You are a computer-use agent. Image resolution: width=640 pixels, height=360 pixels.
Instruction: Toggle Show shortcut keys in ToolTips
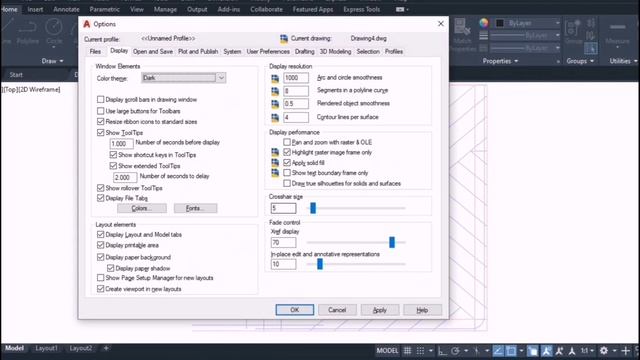113,155
